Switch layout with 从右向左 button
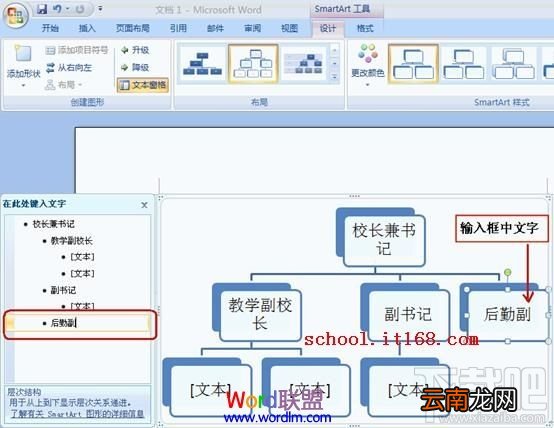 click(x=69, y=67)
